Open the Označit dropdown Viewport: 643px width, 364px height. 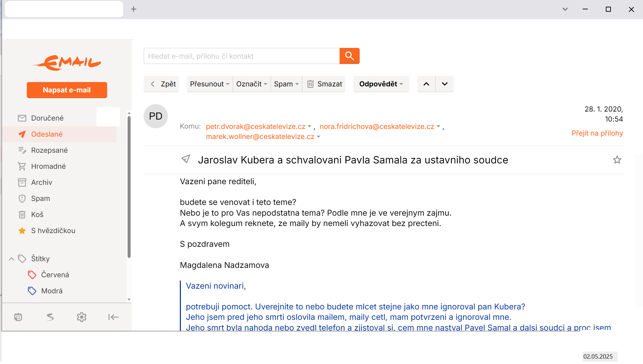[252, 84]
